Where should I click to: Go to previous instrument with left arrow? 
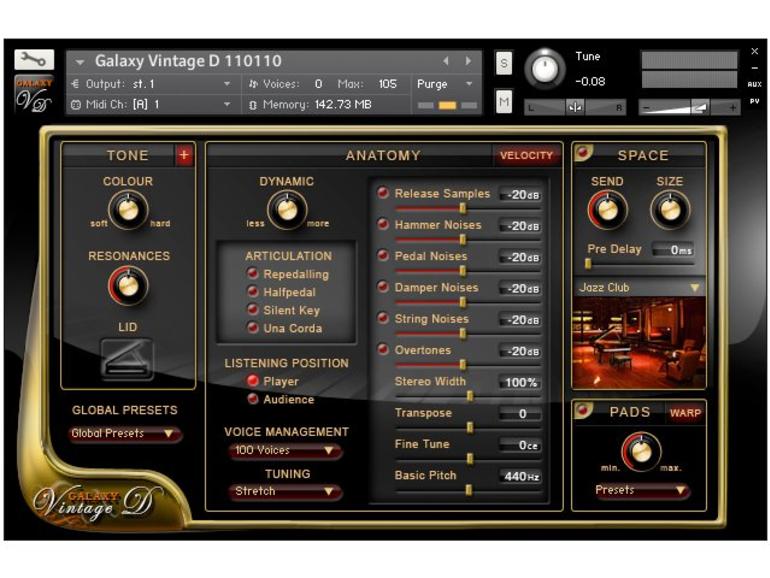click(446, 61)
